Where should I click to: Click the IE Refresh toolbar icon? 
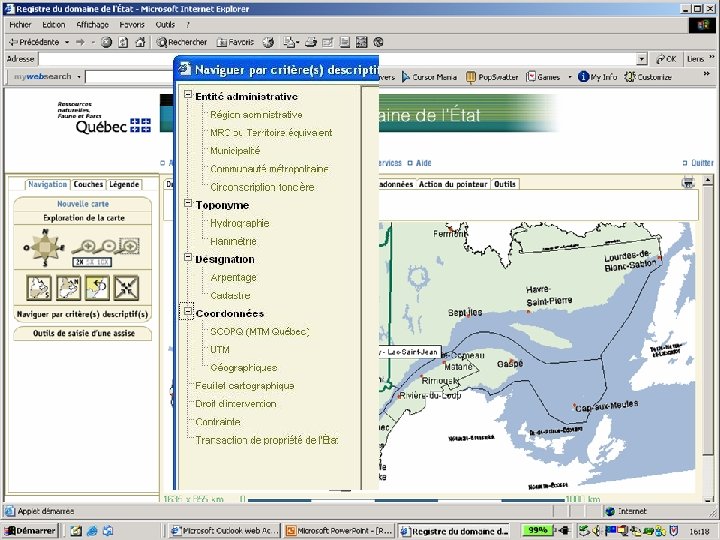coord(123,42)
